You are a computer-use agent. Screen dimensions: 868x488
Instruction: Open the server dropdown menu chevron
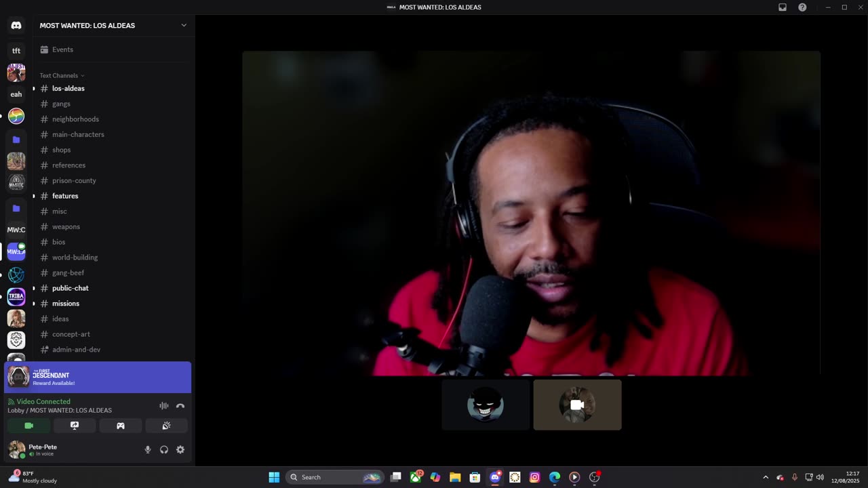183,25
